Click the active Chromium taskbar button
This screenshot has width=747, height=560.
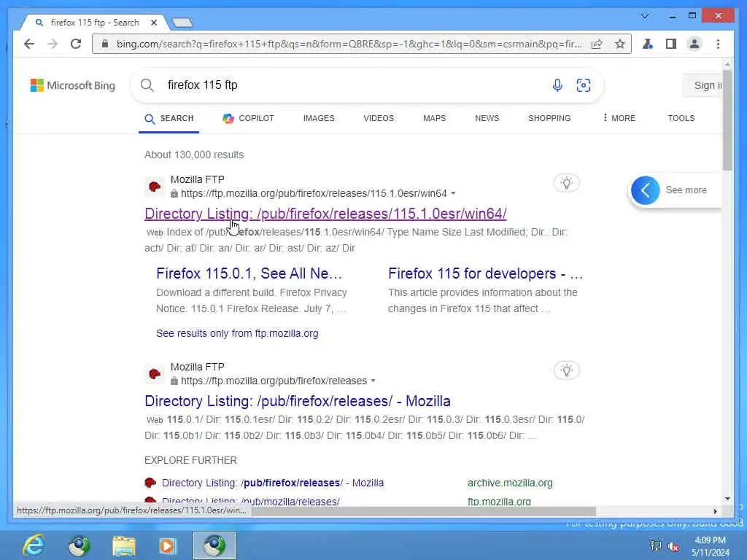[x=214, y=545]
